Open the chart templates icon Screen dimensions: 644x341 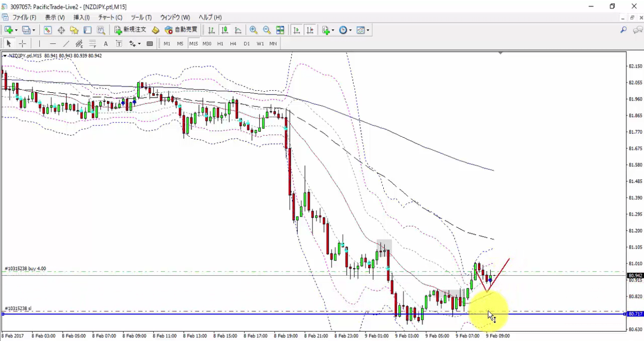(x=360, y=30)
